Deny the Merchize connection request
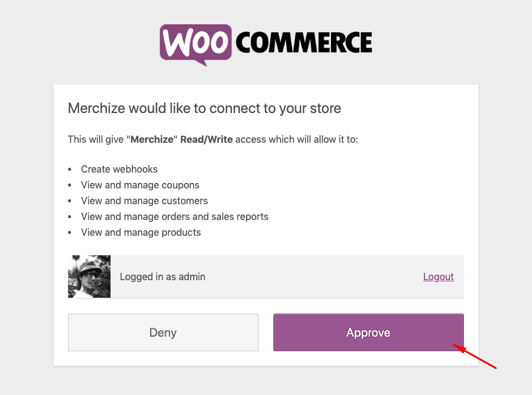This screenshot has height=395, width=532. tap(163, 332)
